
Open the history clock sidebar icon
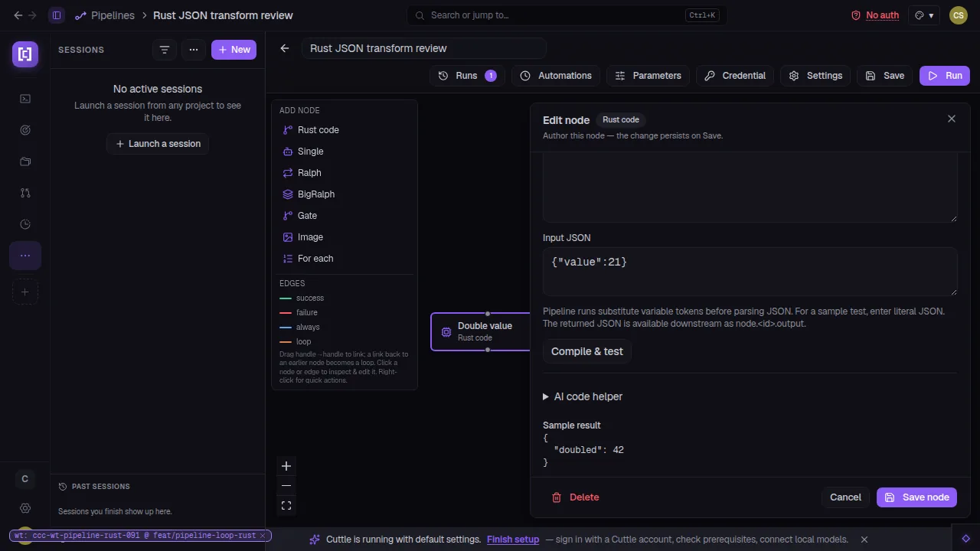click(25, 224)
